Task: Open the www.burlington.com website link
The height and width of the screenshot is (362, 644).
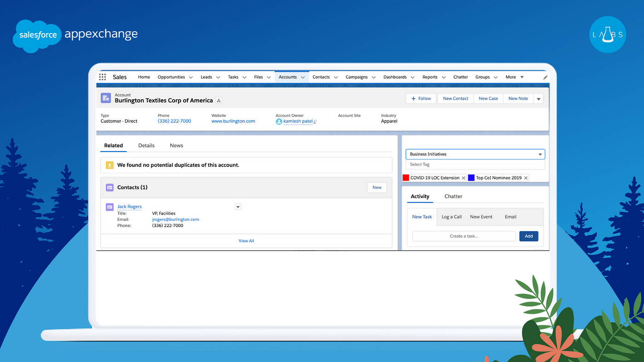Action: [x=233, y=121]
